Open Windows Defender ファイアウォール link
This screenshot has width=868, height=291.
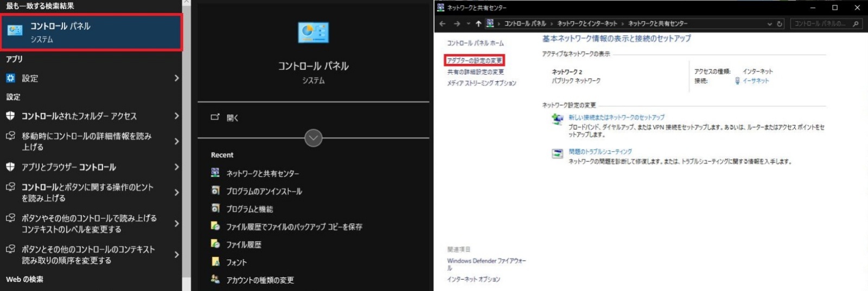pyautogui.click(x=487, y=264)
